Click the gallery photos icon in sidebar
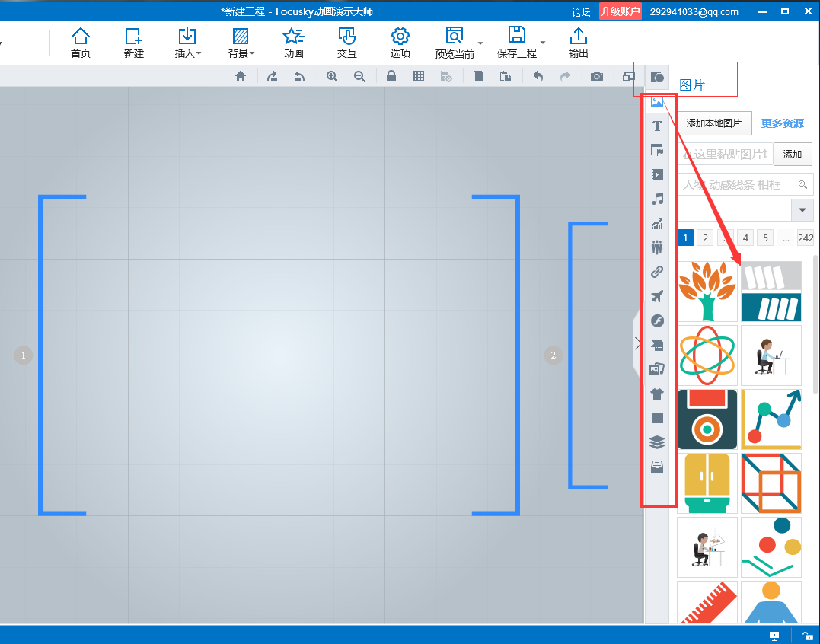 pos(657,369)
